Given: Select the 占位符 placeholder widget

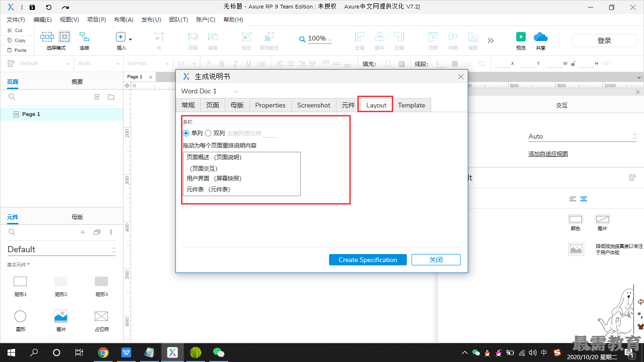Looking at the screenshot, I should 101,321.
